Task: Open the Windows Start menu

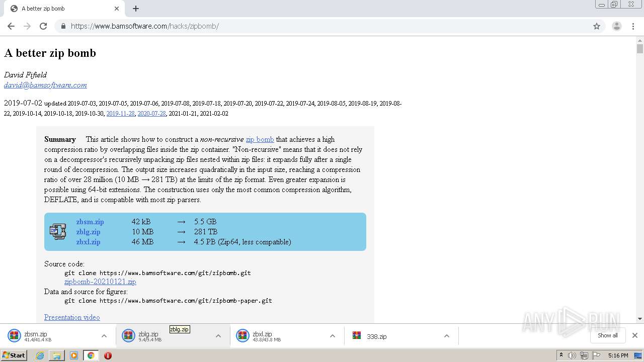Action: (14, 355)
